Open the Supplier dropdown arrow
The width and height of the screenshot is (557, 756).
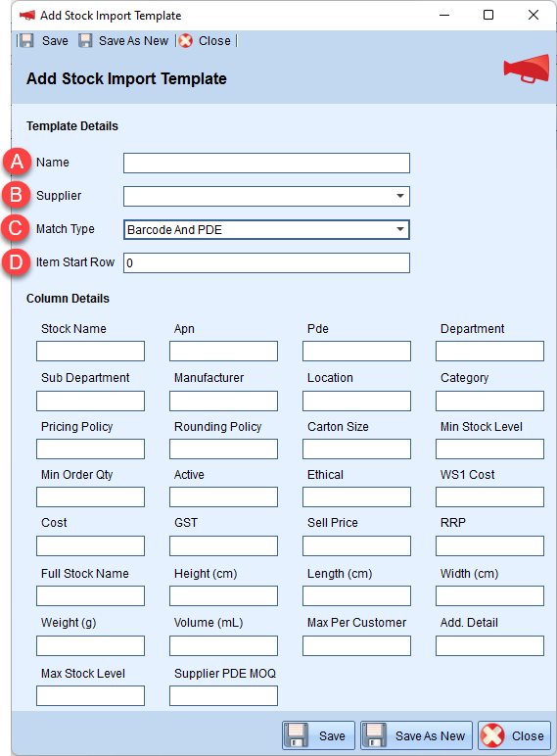[400, 196]
